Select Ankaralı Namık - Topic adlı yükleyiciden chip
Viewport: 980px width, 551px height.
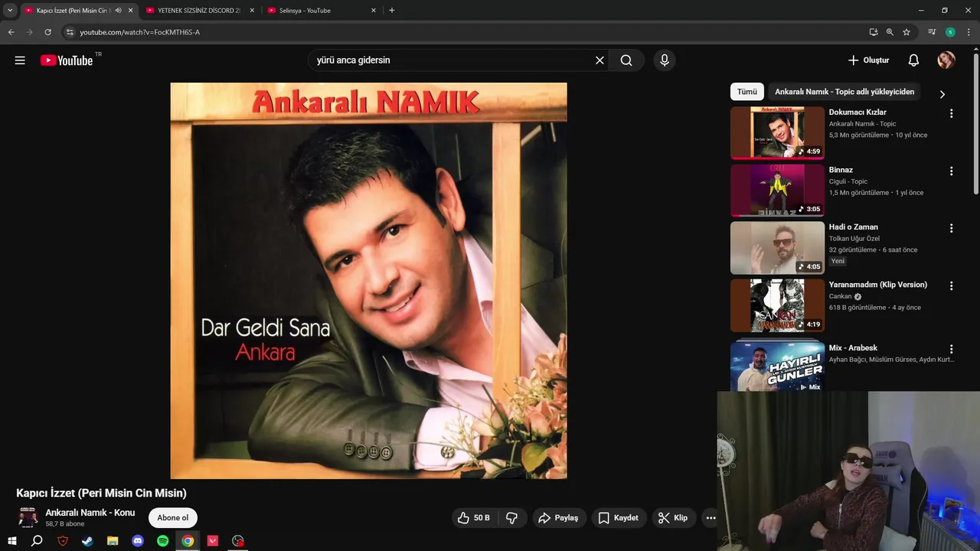(844, 92)
